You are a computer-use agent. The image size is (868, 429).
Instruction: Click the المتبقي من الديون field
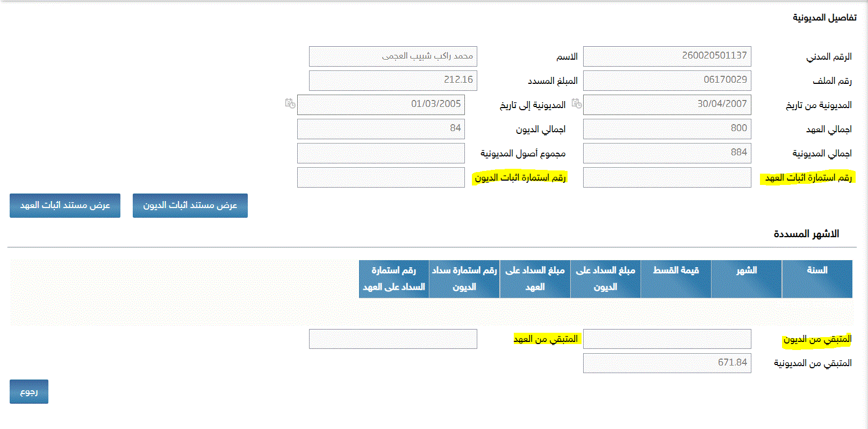(667, 339)
